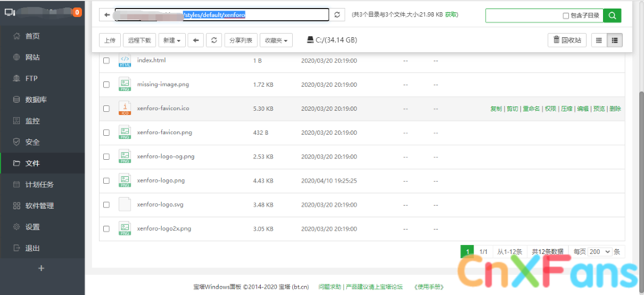The width and height of the screenshot is (644, 295).
Task: Check the box for xenforo-logo.png
Action: point(106,181)
